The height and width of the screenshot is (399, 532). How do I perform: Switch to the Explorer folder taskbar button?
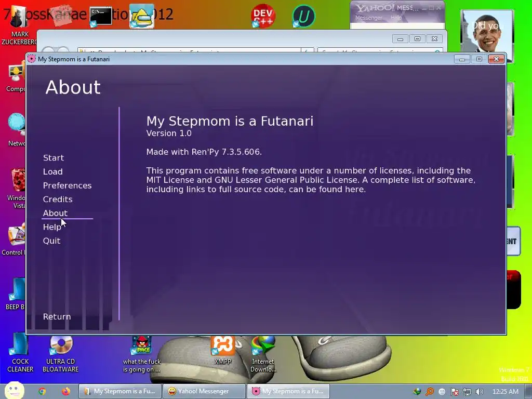(120, 391)
